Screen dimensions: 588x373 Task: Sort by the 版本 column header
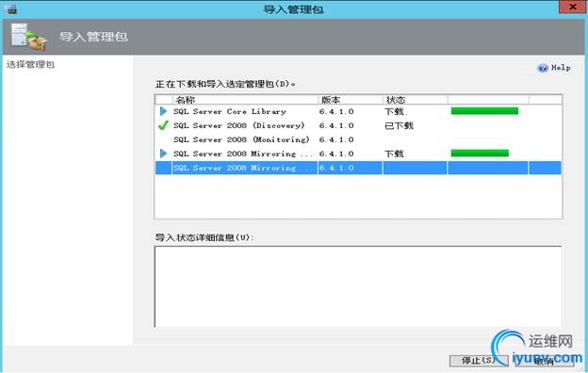(x=351, y=100)
